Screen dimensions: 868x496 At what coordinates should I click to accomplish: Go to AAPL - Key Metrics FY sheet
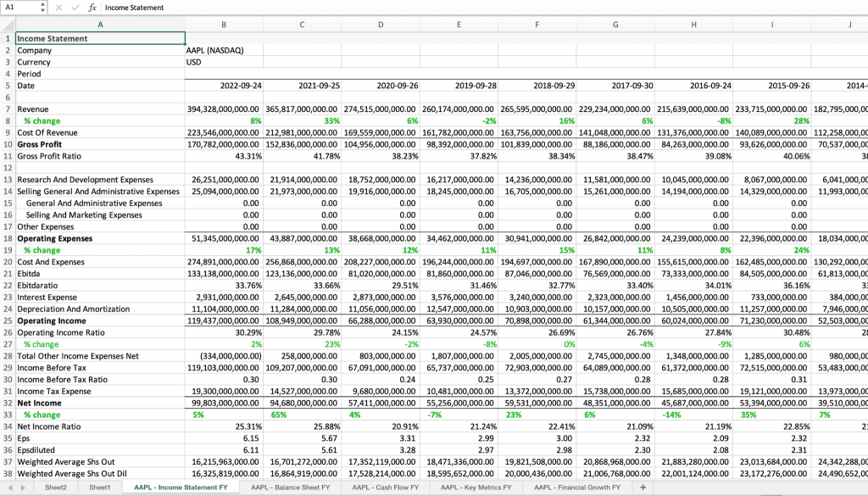476,488
